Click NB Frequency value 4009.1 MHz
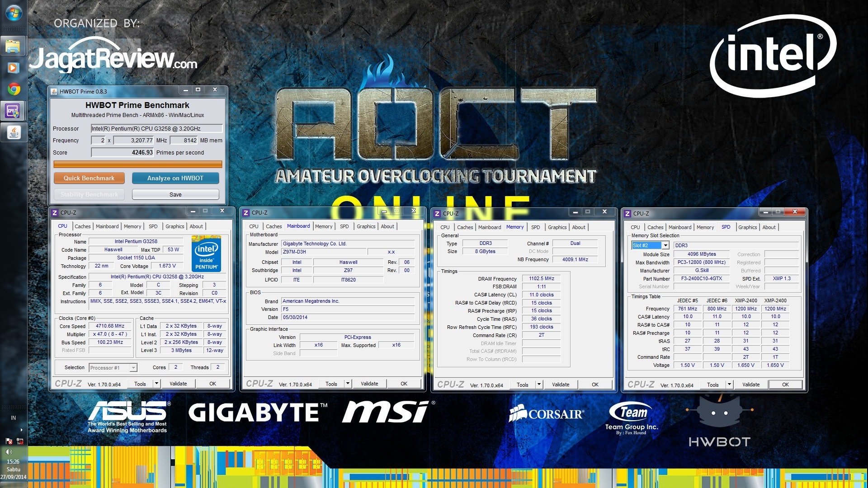 click(x=575, y=259)
